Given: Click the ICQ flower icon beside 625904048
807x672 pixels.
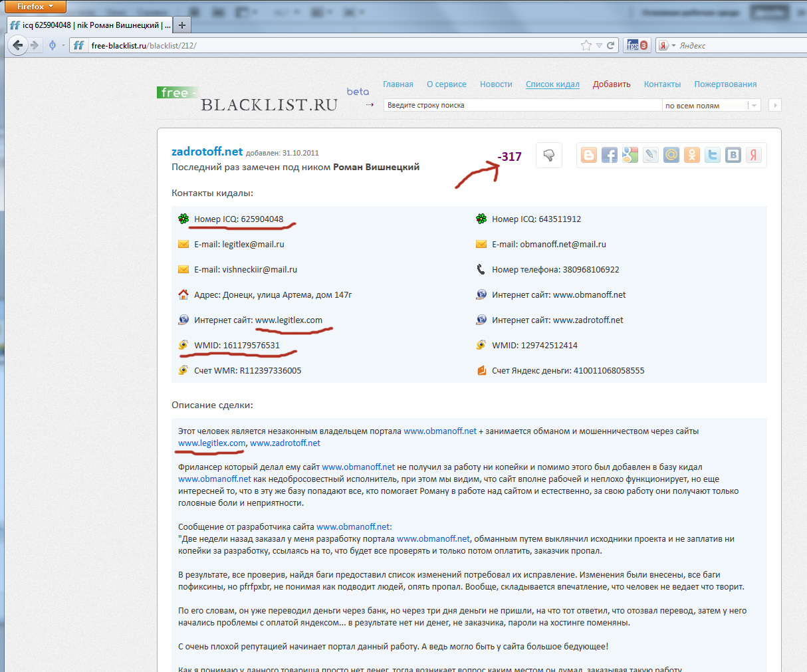Looking at the screenshot, I should pyautogui.click(x=183, y=219).
